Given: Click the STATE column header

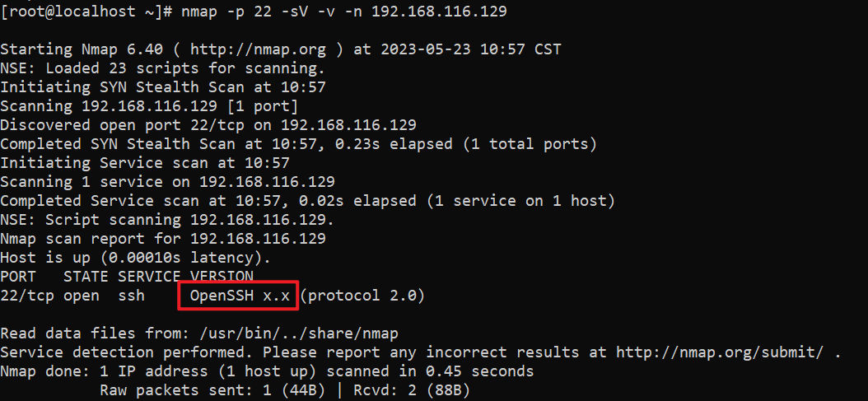Looking at the screenshot, I should click(86, 277).
